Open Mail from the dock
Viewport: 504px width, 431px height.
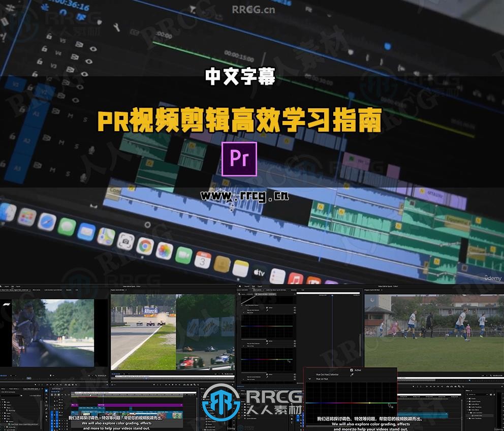click(86, 232)
